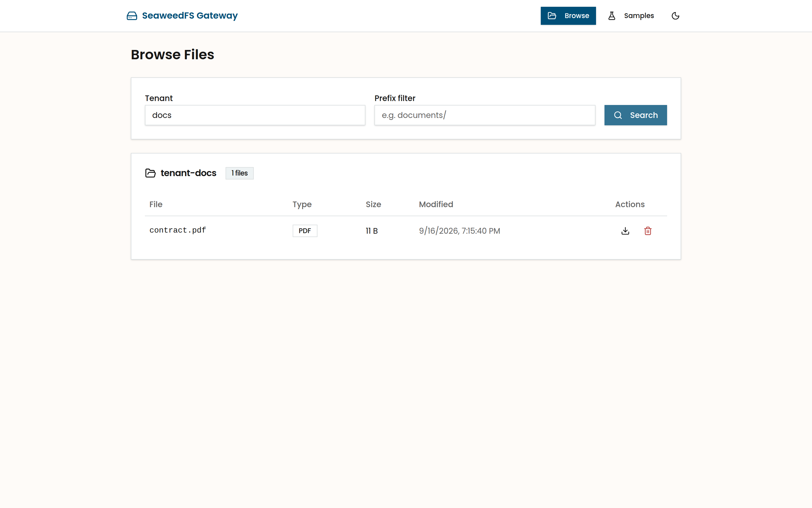Select the tenant-docs bucket heading
The width and height of the screenshot is (812, 508).
(188, 173)
